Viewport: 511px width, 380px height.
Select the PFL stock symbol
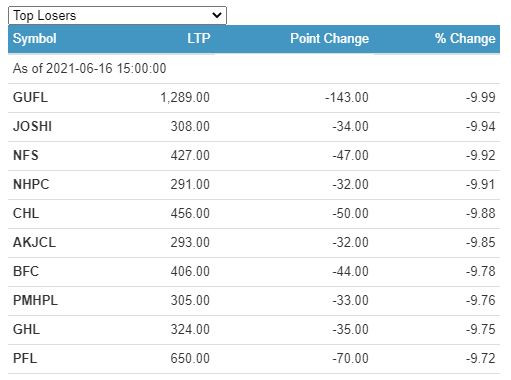pyautogui.click(x=25, y=359)
